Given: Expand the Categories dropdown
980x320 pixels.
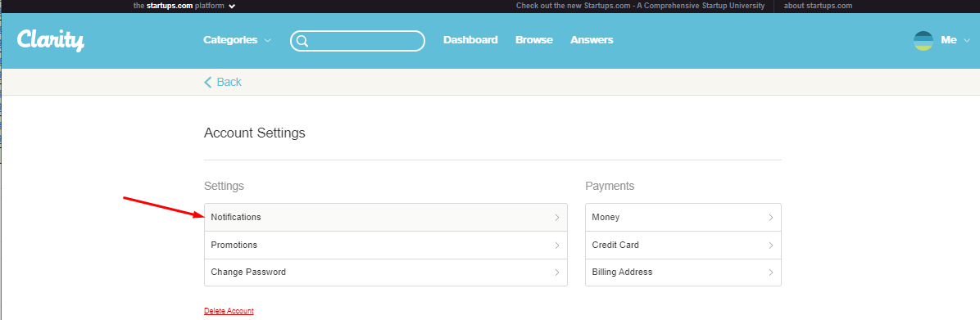Looking at the screenshot, I should point(237,40).
